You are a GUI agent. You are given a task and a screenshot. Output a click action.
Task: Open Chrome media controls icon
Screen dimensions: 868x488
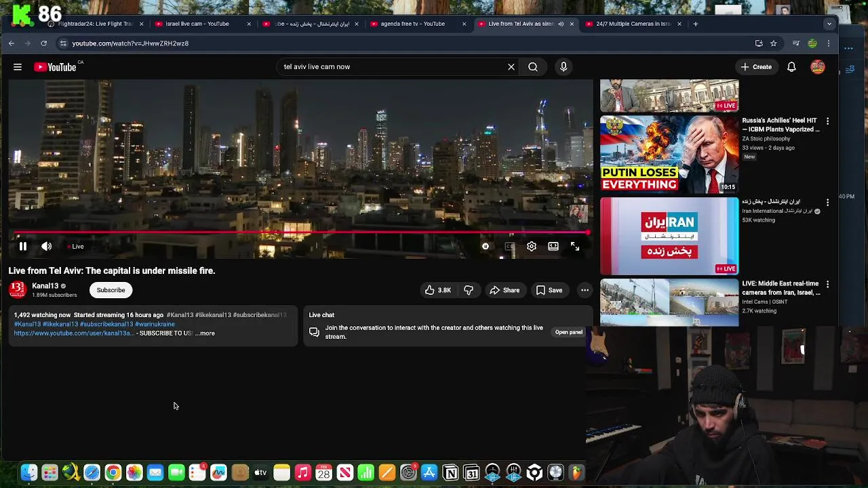pyautogui.click(x=795, y=43)
